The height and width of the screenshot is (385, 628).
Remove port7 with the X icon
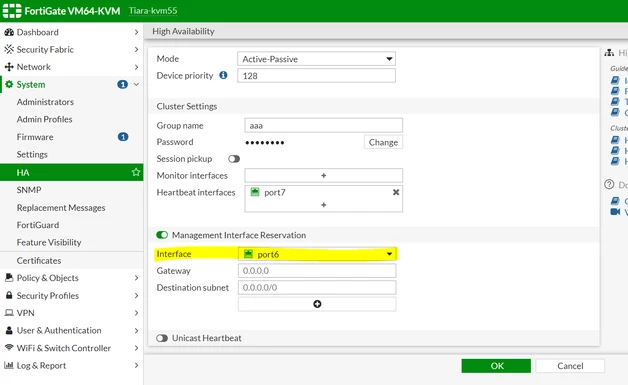396,192
